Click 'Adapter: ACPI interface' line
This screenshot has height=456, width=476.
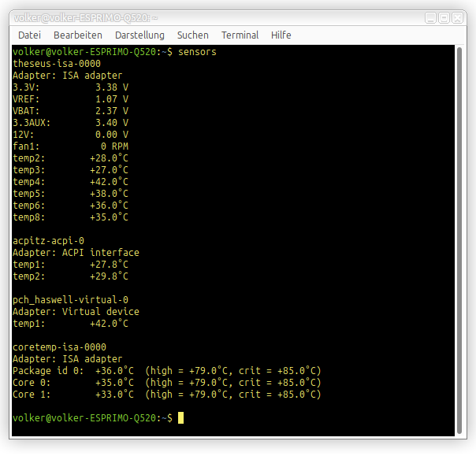click(x=76, y=253)
